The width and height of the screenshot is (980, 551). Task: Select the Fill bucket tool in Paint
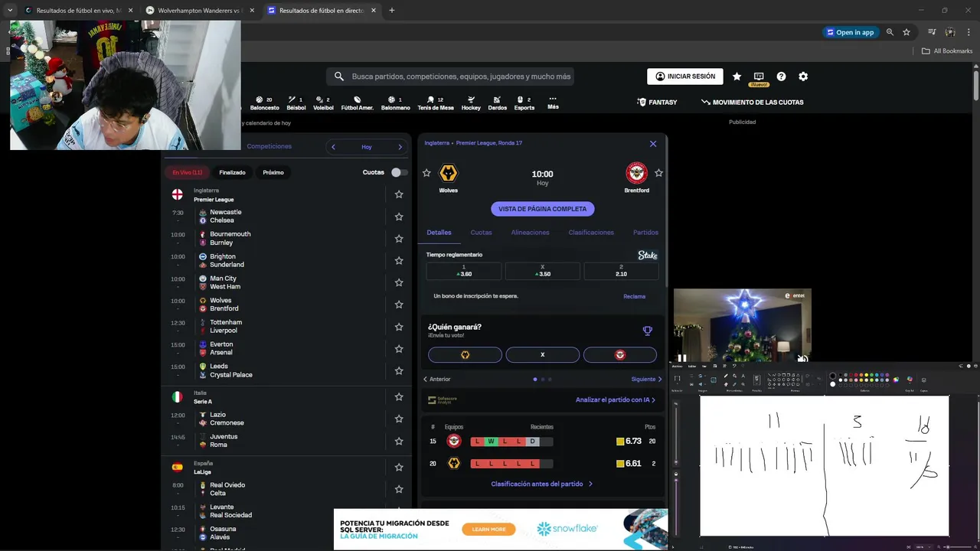(734, 376)
